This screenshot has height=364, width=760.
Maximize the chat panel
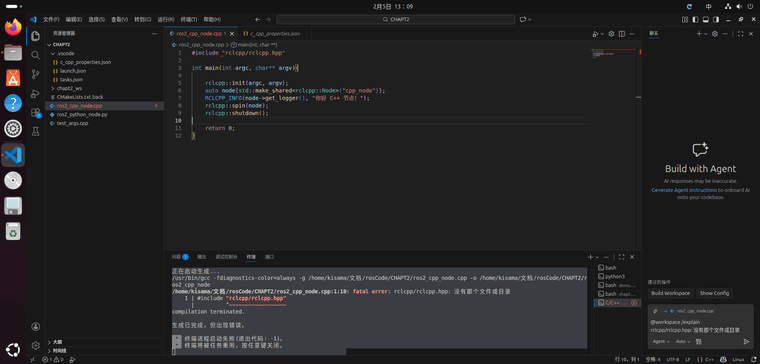pyautogui.click(x=740, y=34)
